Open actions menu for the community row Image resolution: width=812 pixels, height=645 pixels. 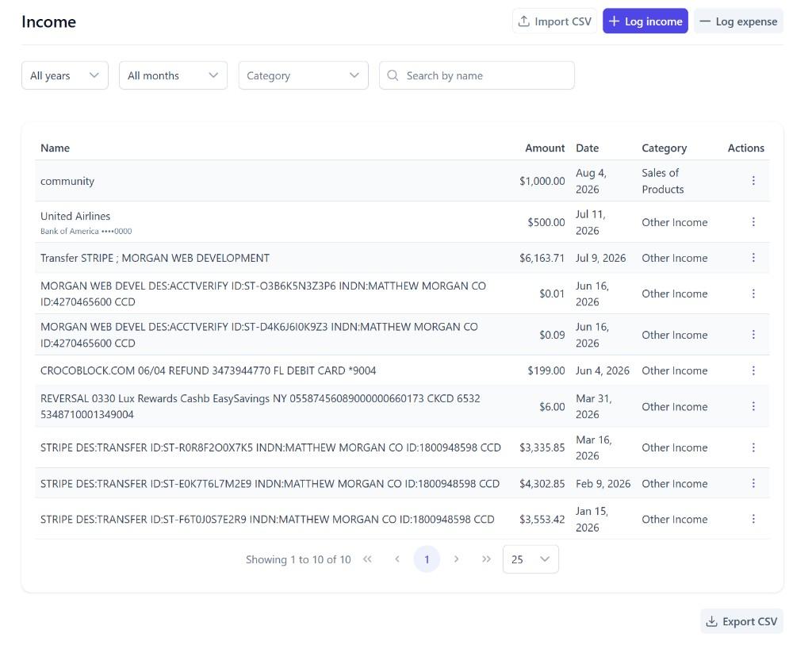coord(753,181)
